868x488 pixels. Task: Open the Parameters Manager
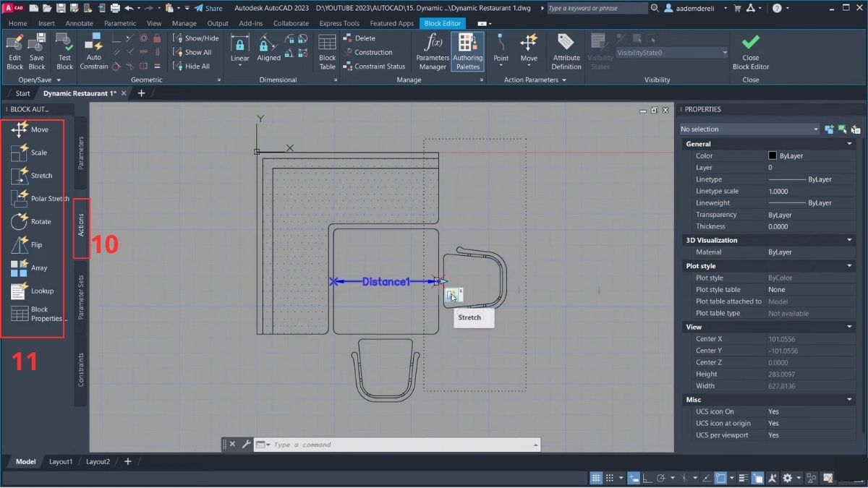pyautogui.click(x=432, y=51)
